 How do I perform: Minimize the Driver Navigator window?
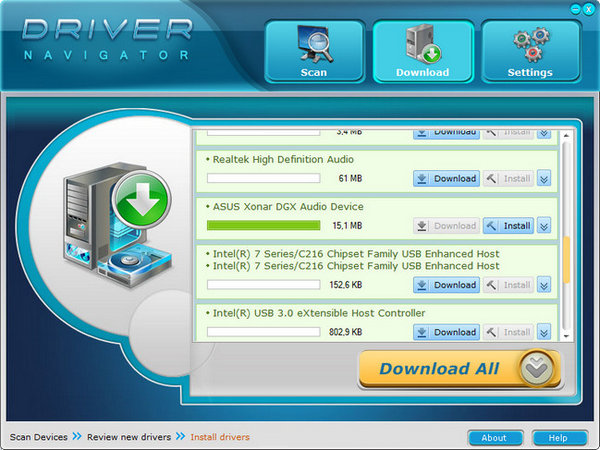click(575, 9)
